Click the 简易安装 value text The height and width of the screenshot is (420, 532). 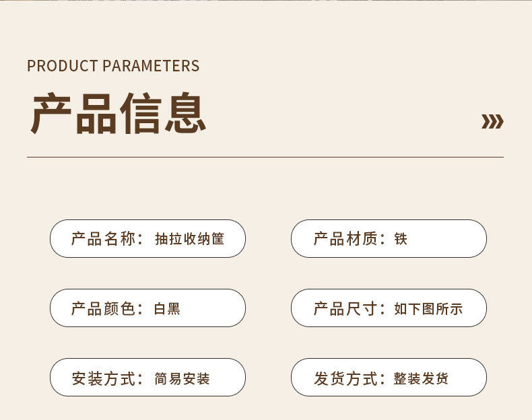click(x=182, y=379)
